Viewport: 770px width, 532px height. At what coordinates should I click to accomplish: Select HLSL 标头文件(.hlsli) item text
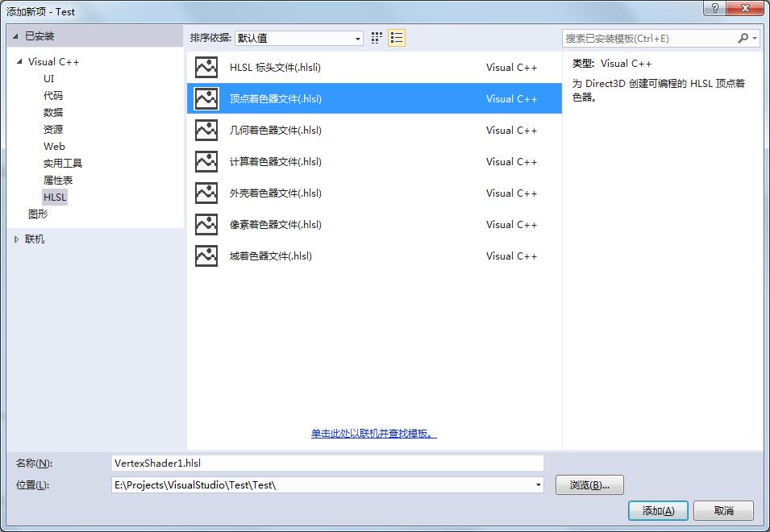[275, 67]
